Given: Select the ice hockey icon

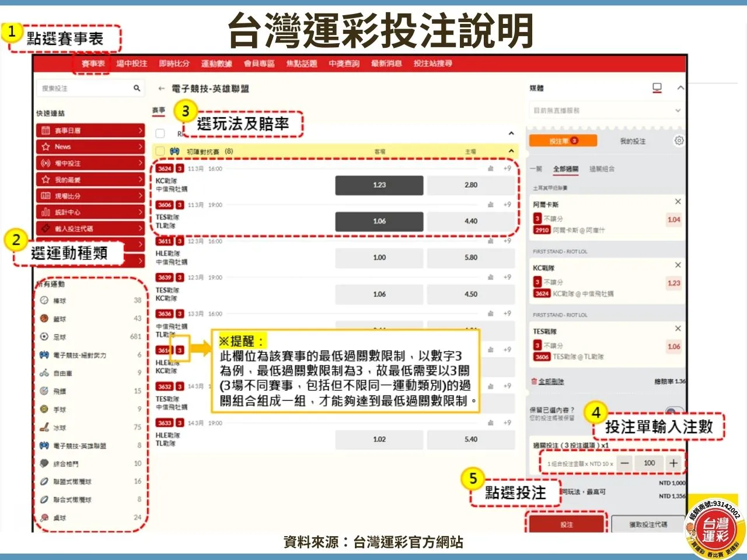Looking at the screenshot, I should pyautogui.click(x=44, y=427).
